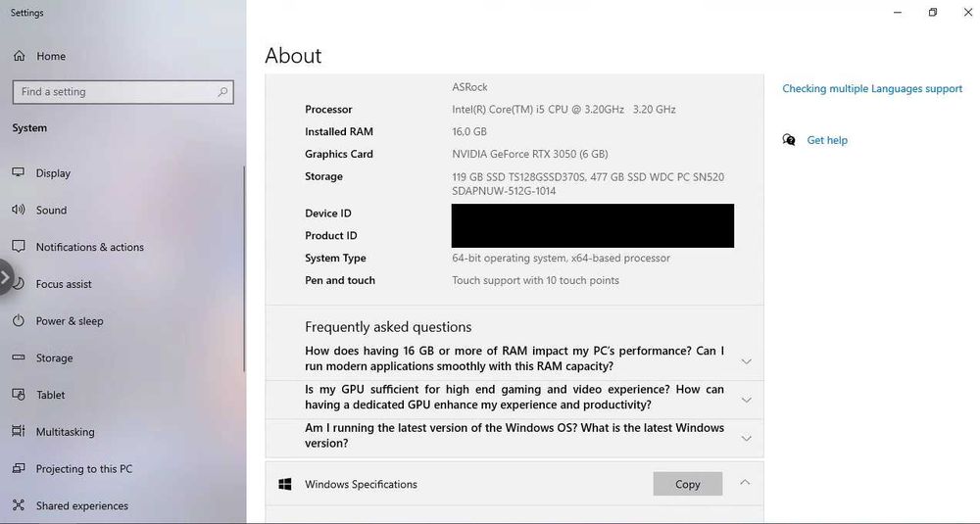Screen dimensions: 980x524
Task: Click the Windows logo beside Windows Specifications
Action: (x=285, y=484)
